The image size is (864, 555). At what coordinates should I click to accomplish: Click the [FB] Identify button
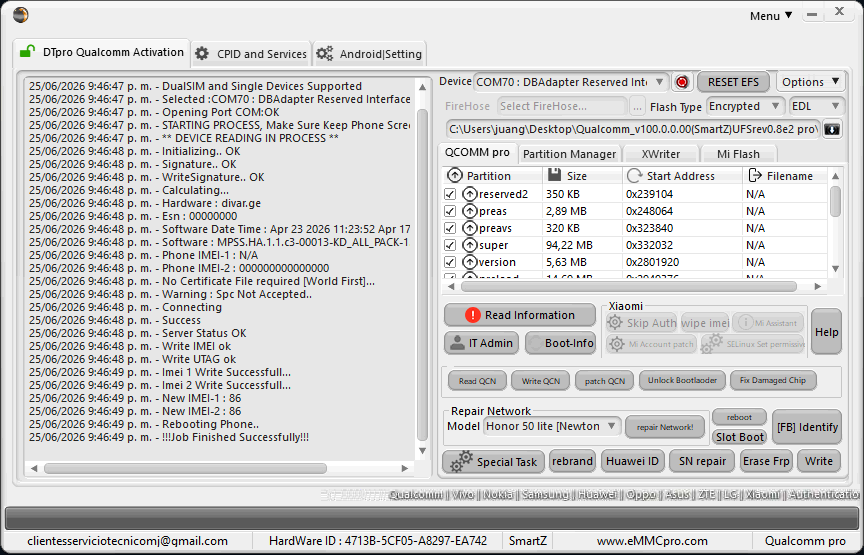click(x=807, y=427)
